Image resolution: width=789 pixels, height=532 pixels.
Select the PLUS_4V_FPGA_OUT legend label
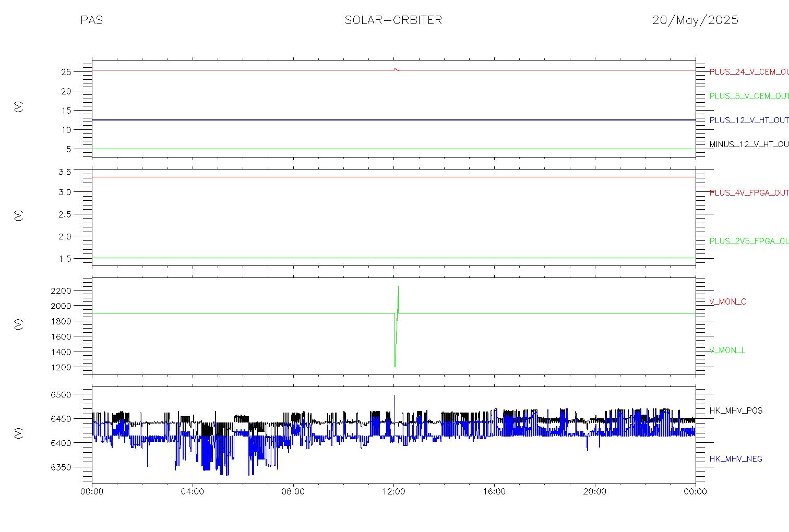click(749, 193)
